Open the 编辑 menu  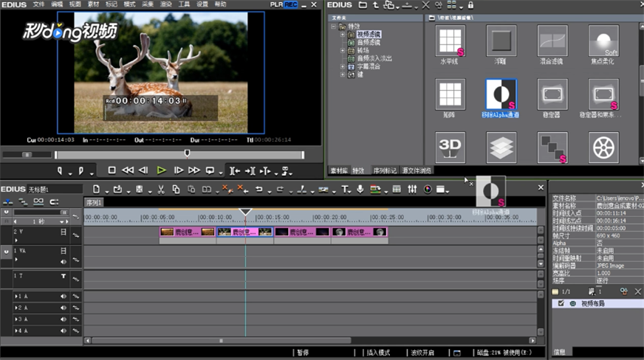pos(57,4)
